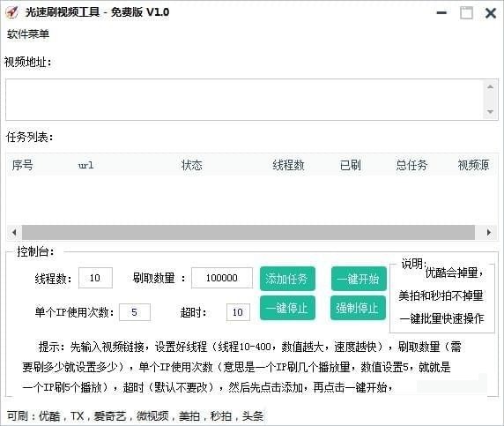Click the 视频源 column header

point(473,165)
